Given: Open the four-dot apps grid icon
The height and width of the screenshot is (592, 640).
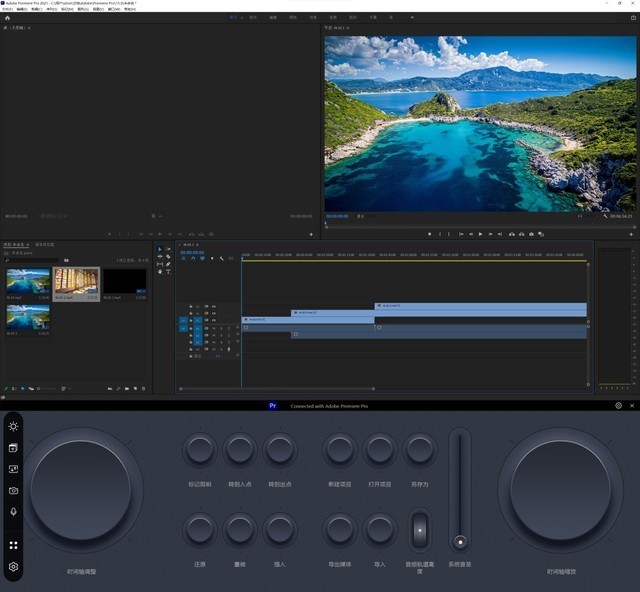Looking at the screenshot, I should tap(14, 546).
